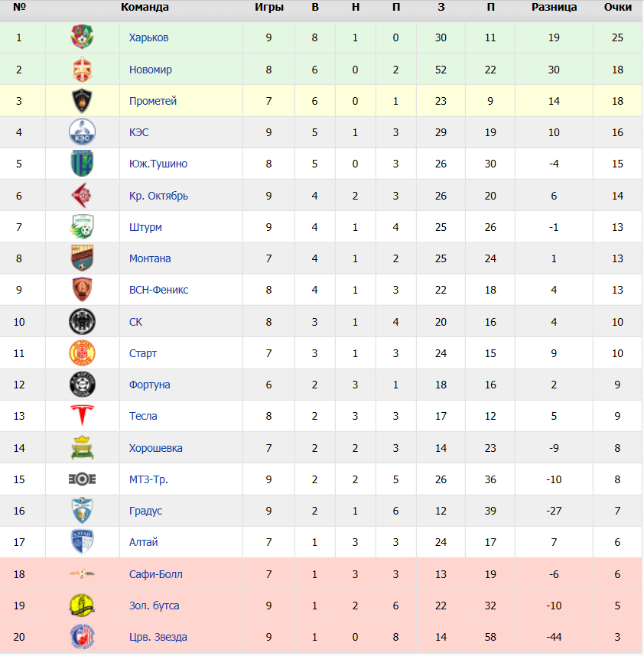
Task: Click the Разница column header
Action: pyautogui.click(x=554, y=7)
